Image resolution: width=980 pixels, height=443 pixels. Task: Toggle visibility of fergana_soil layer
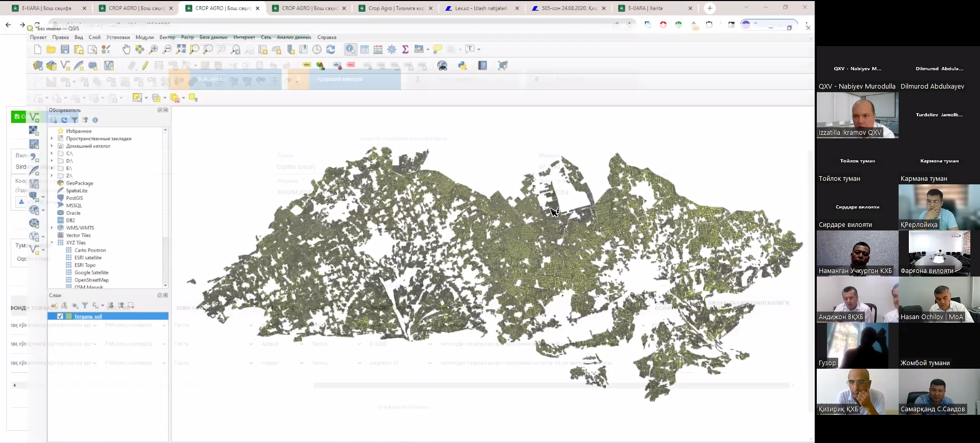pyautogui.click(x=60, y=317)
